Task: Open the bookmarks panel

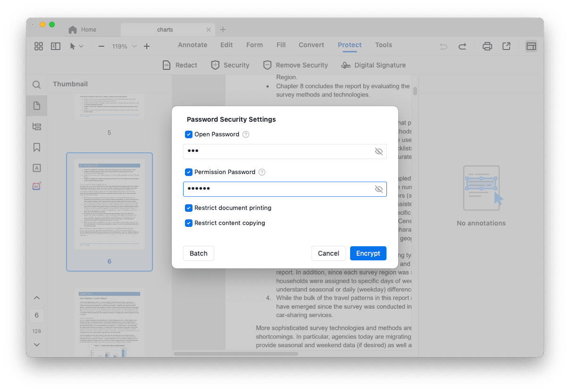Action: pos(36,147)
